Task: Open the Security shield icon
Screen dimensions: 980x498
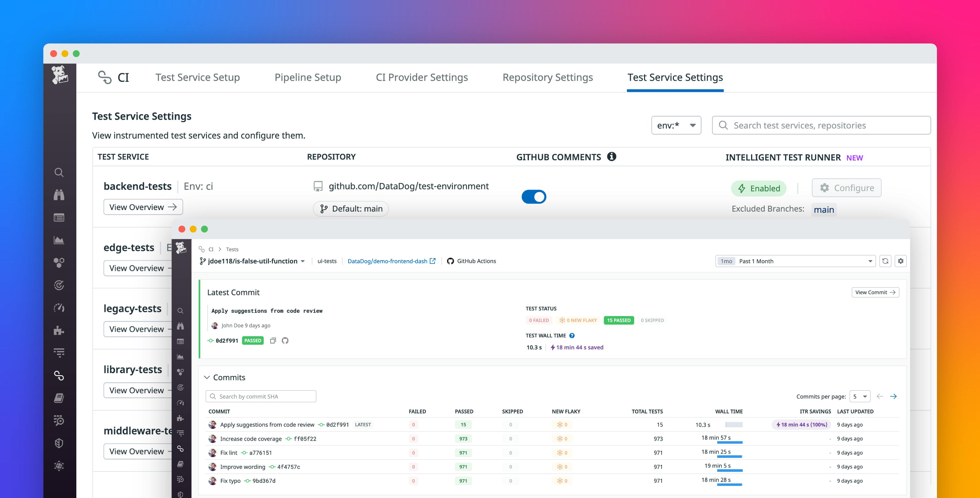Action: pos(59,443)
